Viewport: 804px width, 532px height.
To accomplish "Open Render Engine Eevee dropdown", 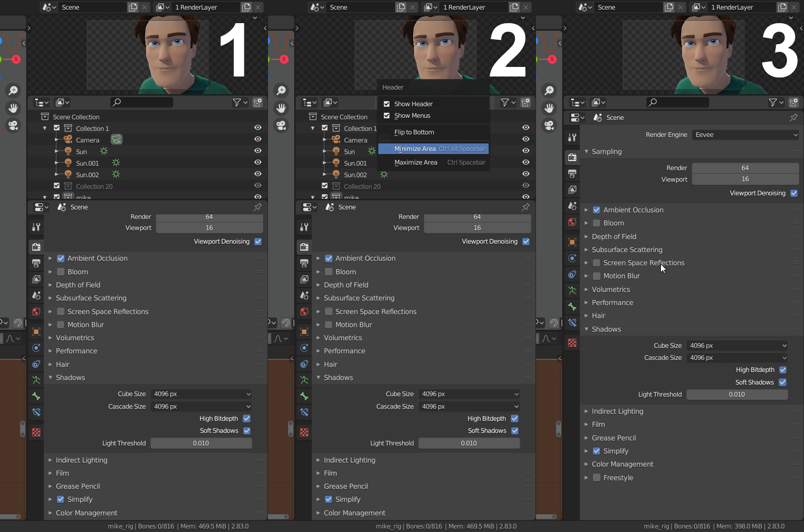I will [746, 135].
